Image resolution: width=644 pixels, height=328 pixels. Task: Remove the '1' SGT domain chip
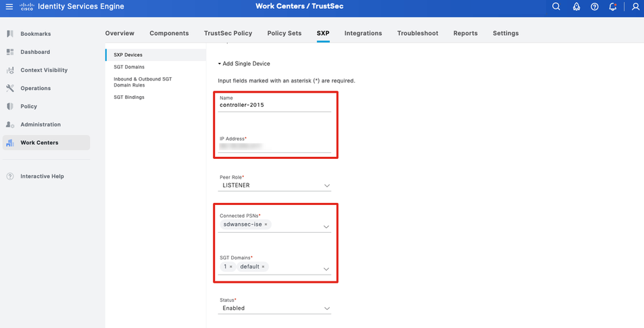231,266
